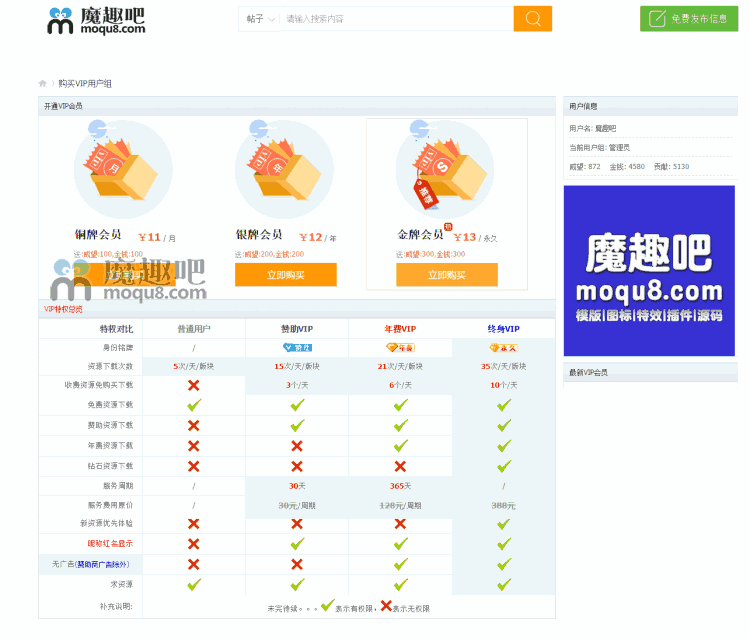Click the 30天 service period cell

click(x=297, y=486)
